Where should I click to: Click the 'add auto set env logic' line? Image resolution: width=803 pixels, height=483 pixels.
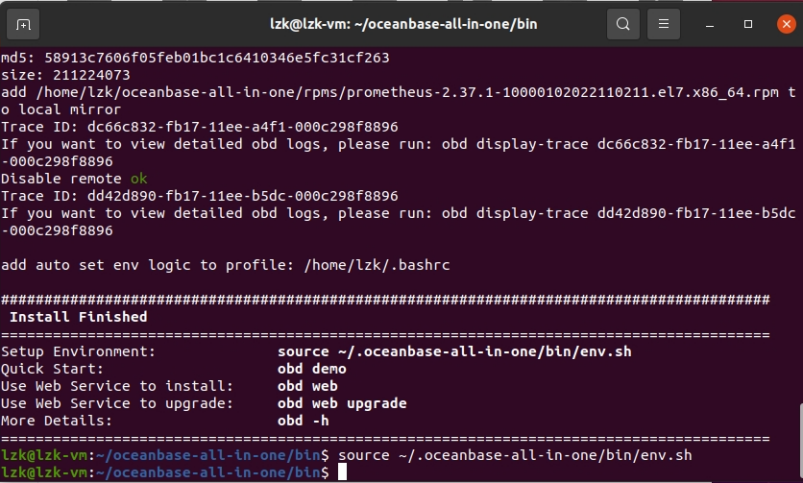225,265
